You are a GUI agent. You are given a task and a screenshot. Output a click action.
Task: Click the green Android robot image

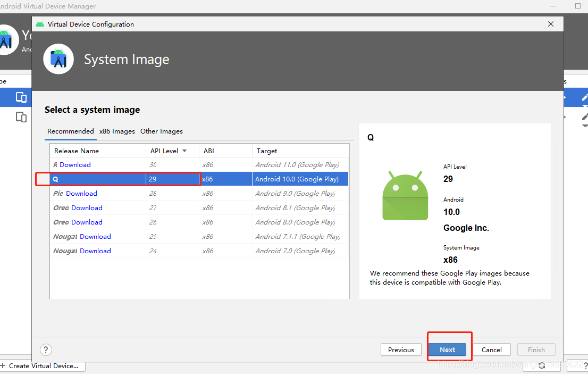coord(405,195)
